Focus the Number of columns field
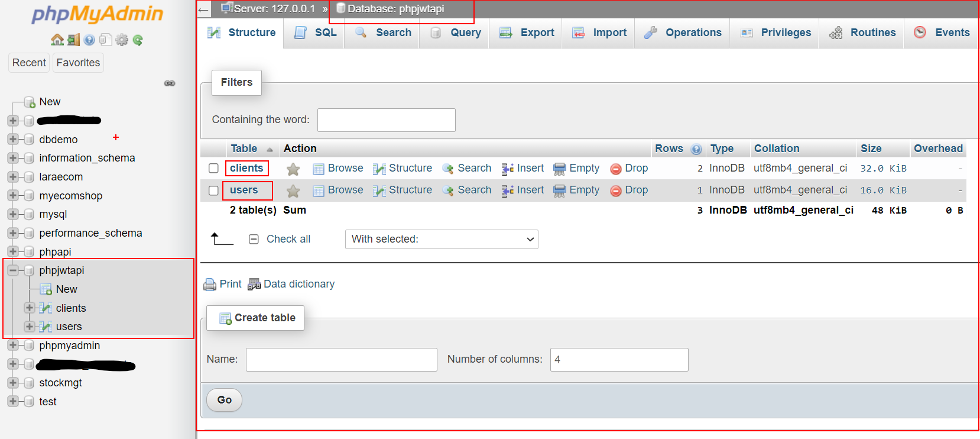980x439 pixels. point(619,360)
